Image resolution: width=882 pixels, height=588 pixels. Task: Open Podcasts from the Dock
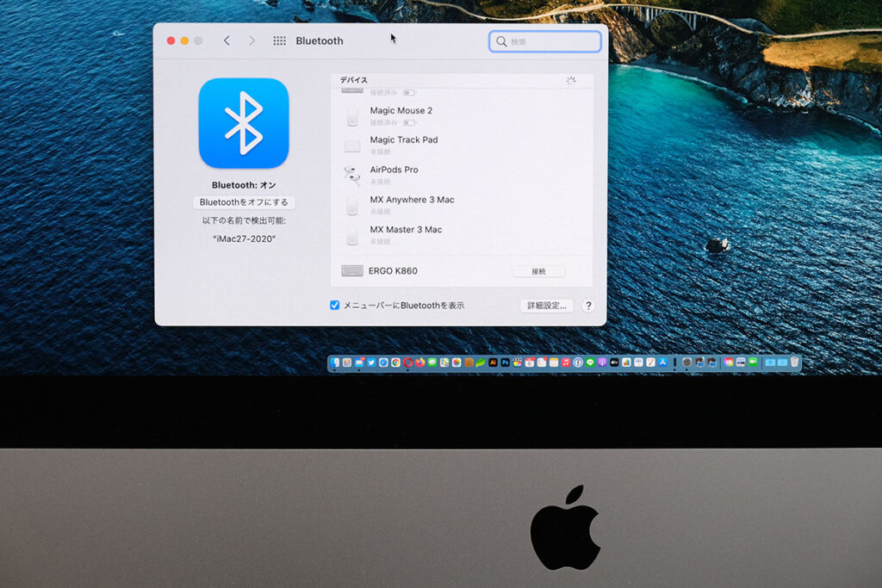[x=602, y=362]
